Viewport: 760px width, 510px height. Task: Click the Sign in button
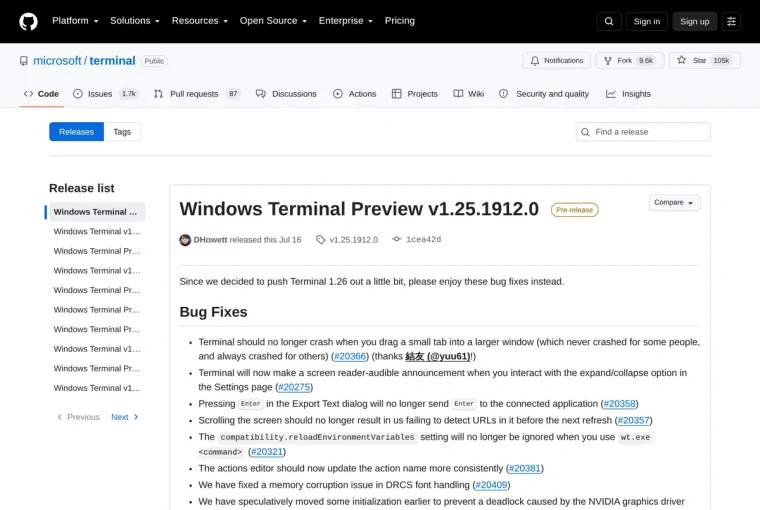(647, 21)
